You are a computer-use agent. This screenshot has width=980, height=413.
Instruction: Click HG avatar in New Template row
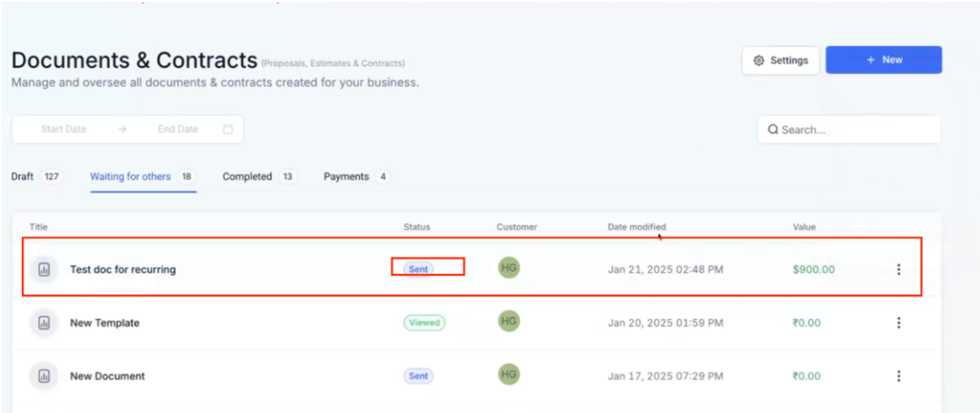510,322
